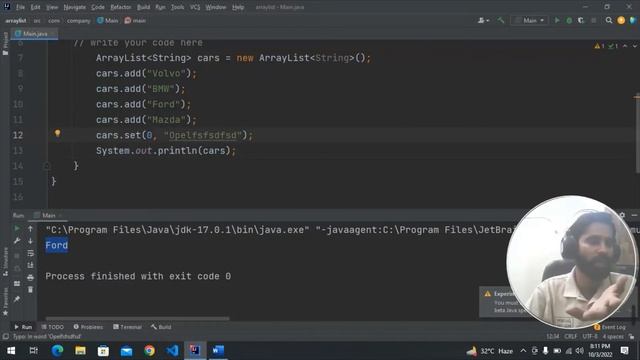
Task: Go to next highlighted problem arrow
Action: (x=634, y=46)
